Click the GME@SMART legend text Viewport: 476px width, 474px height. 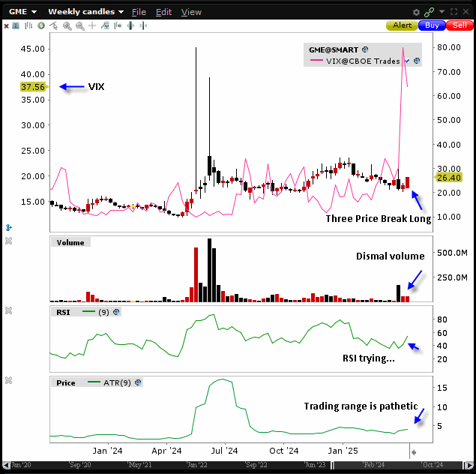click(x=334, y=49)
